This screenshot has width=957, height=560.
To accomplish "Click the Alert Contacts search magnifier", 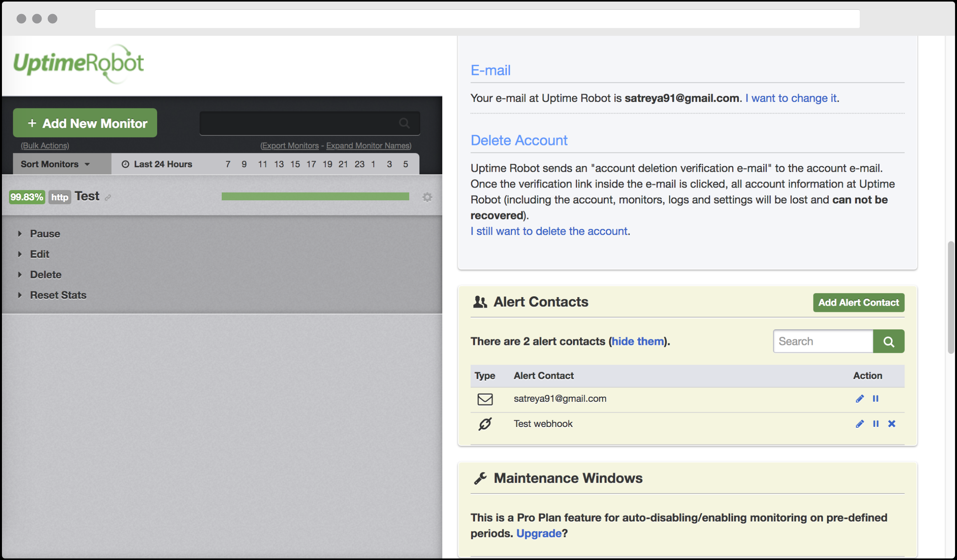I will point(889,341).
